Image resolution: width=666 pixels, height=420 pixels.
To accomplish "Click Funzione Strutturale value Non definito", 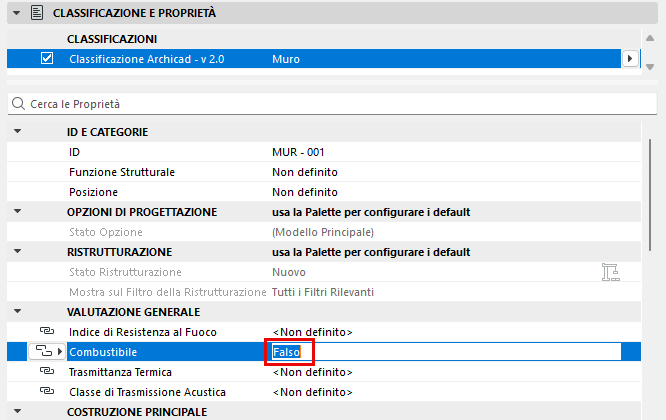I will coord(305,172).
